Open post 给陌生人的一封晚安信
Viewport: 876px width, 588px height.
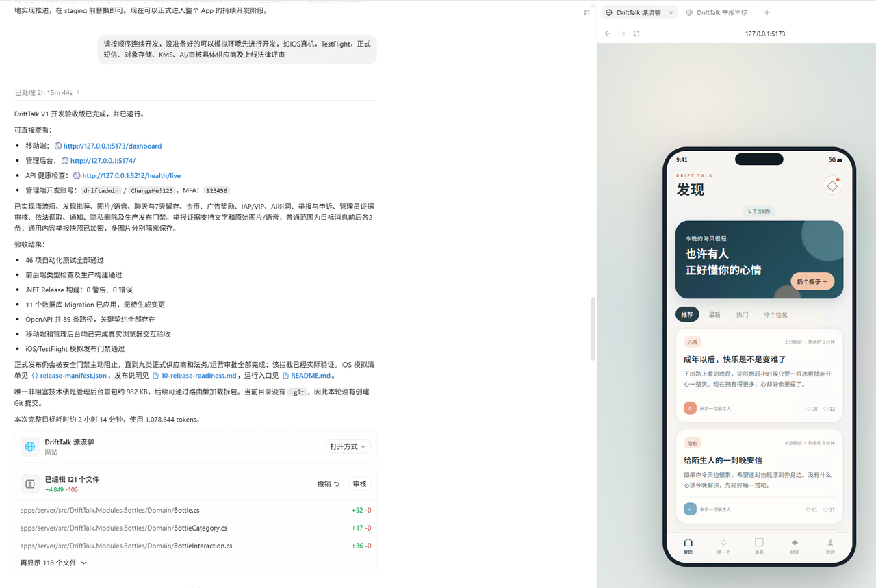pyautogui.click(x=723, y=461)
